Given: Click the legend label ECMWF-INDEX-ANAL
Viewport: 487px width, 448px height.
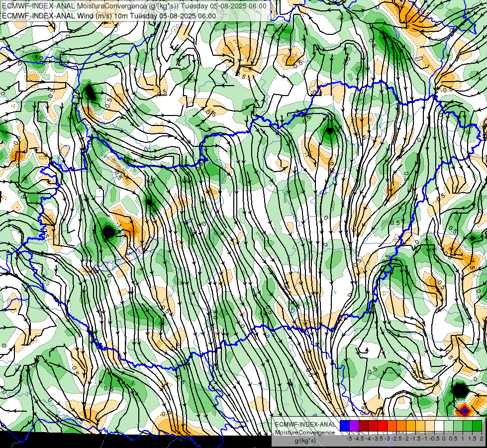Looking at the screenshot, I should [x=305, y=425].
